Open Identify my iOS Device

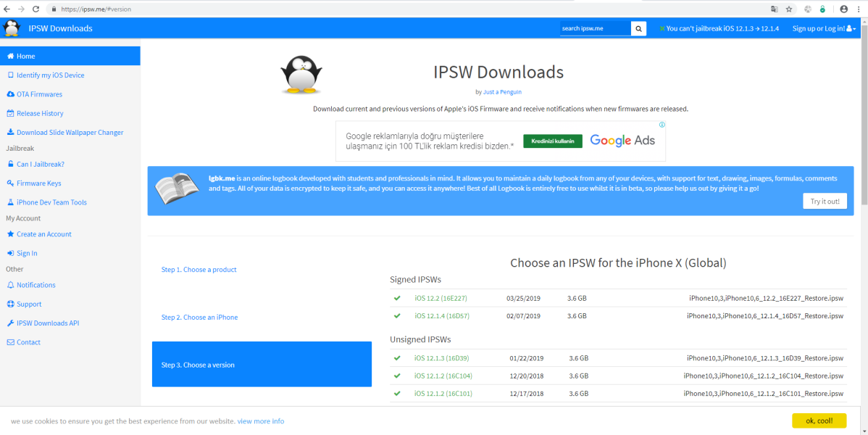point(50,75)
